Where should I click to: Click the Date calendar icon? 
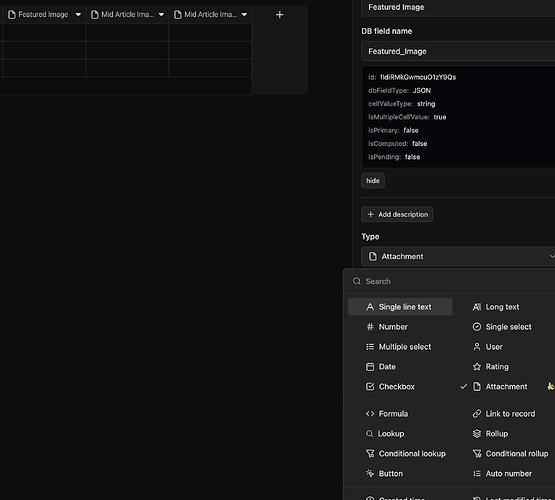click(x=370, y=367)
